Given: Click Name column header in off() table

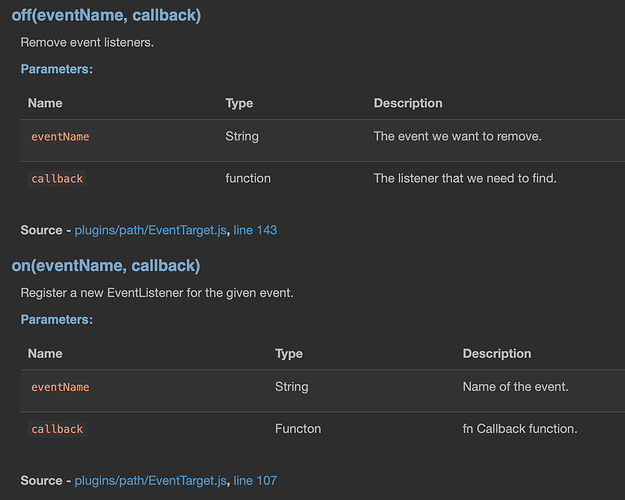Looking at the screenshot, I should [x=45, y=103].
